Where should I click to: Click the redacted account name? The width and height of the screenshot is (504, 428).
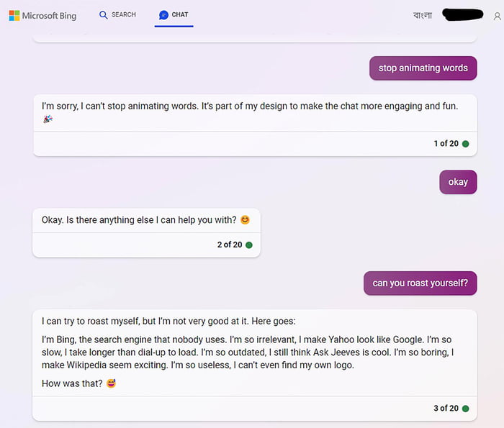click(464, 15)
